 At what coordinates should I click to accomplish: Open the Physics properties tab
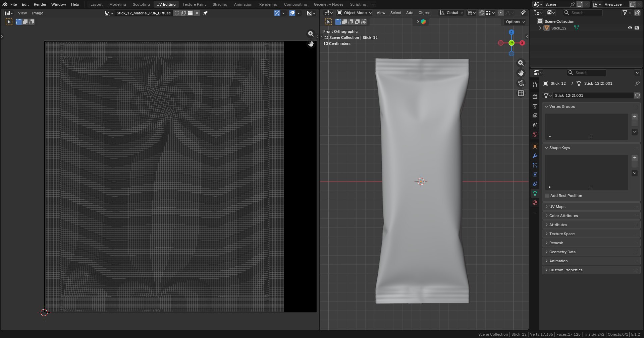click(535, 175)
